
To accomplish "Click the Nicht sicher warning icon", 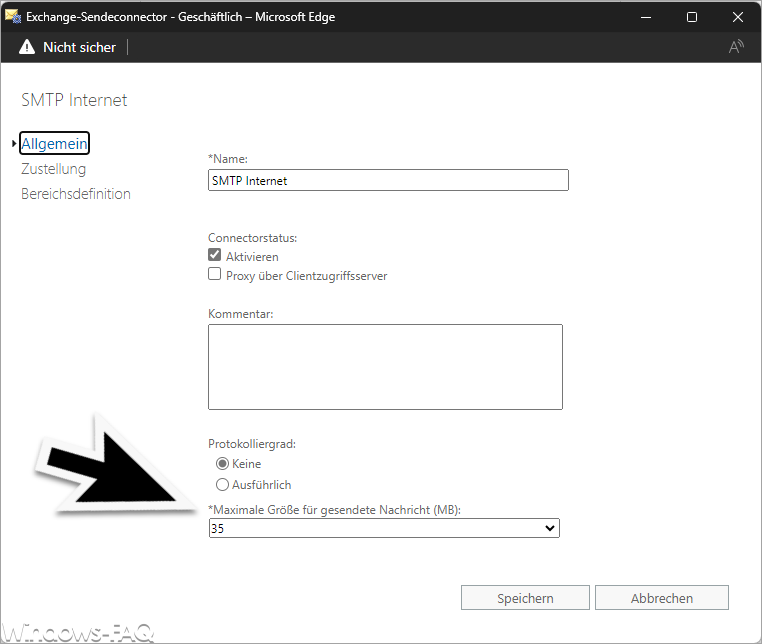I will coord(27,47).
